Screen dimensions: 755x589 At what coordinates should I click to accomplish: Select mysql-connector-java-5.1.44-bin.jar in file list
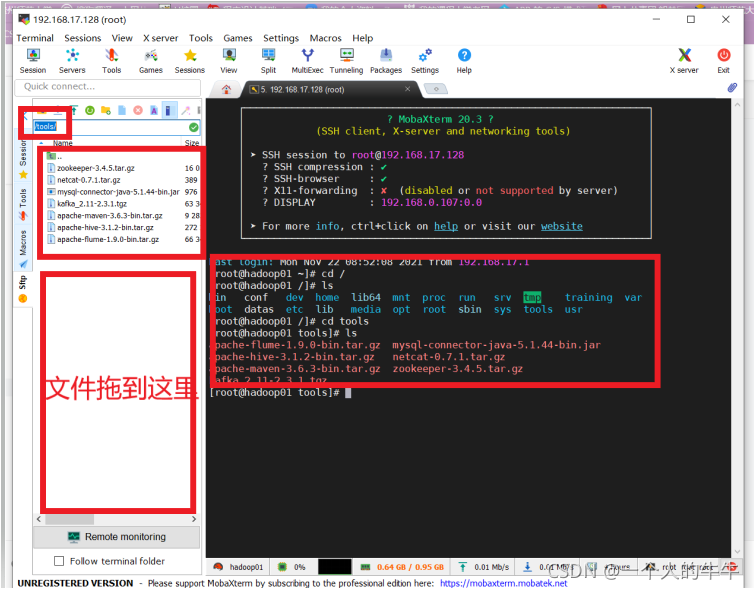(x=118, y=192)
